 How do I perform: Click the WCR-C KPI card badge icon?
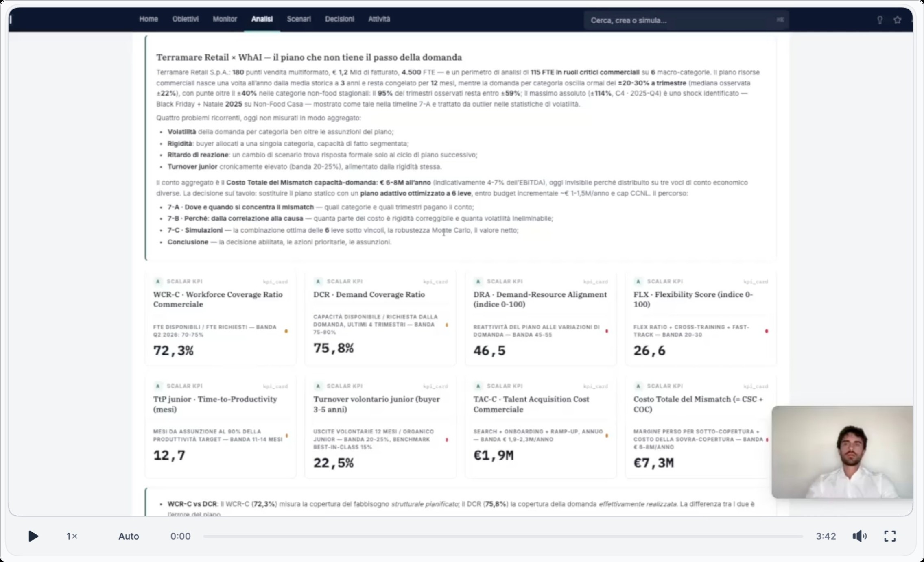pyautogui.click(x=158, y=281)
